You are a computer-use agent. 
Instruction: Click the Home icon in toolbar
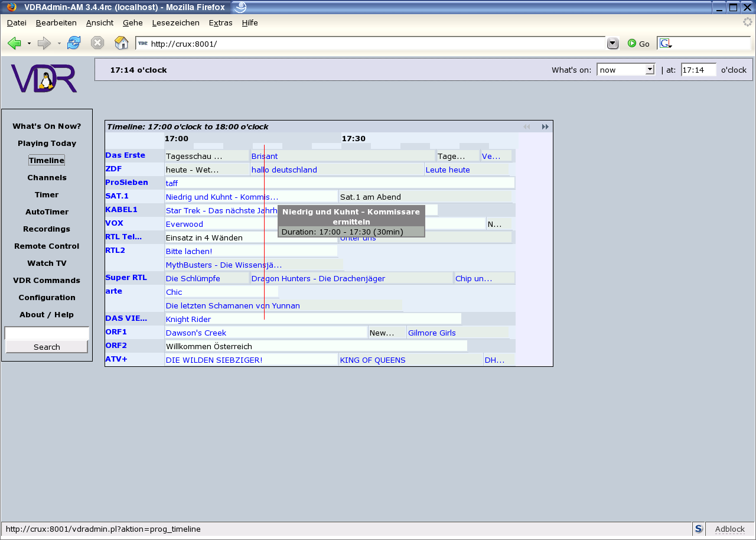(x=121, y=43)
